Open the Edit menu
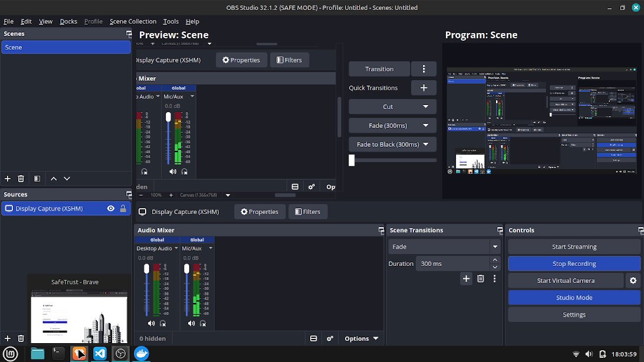Screen dimensions: 644x362 (27, 21)
